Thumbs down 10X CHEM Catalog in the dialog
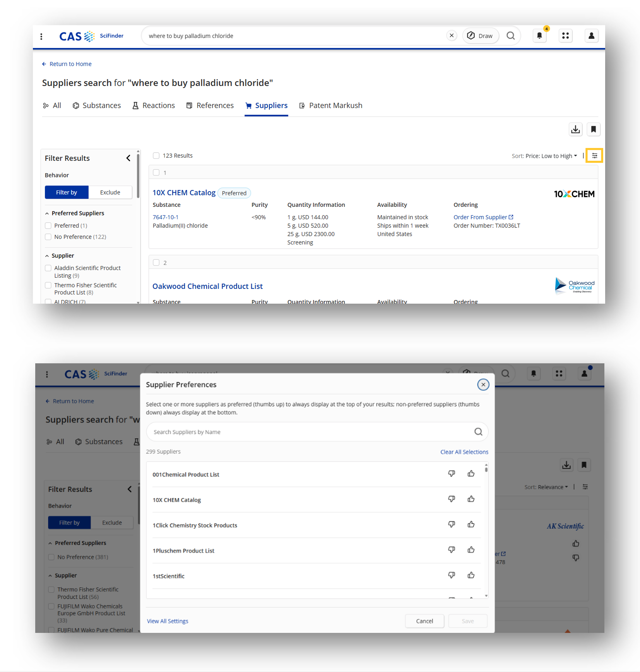The image size is (640, 672). point(451,499)
